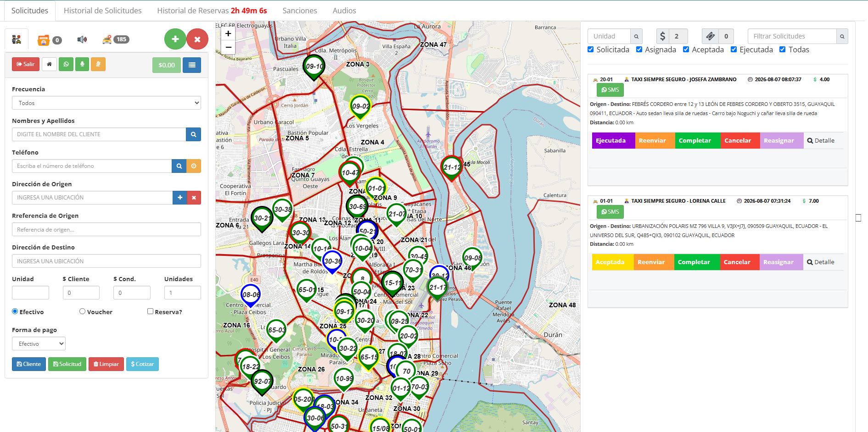
Task: Search the phone number with blue magnifier
Action: point(179,166)
